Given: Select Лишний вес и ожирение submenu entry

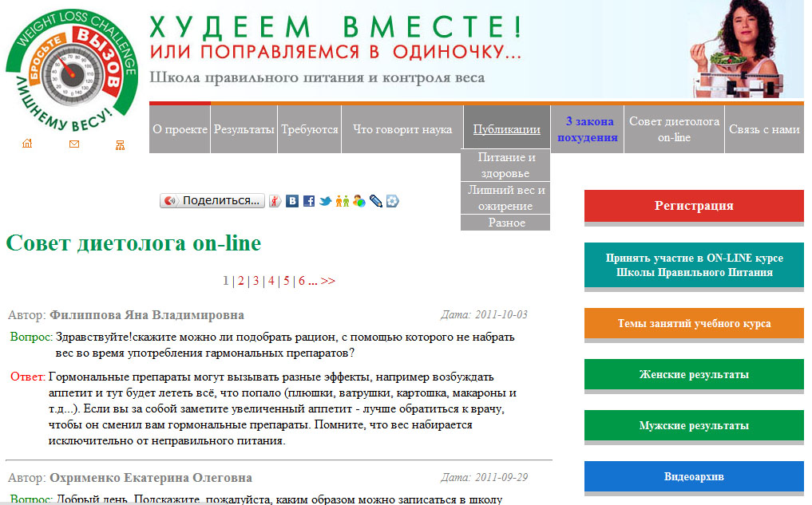Looking at the screenshot, I should coord(505,198).
